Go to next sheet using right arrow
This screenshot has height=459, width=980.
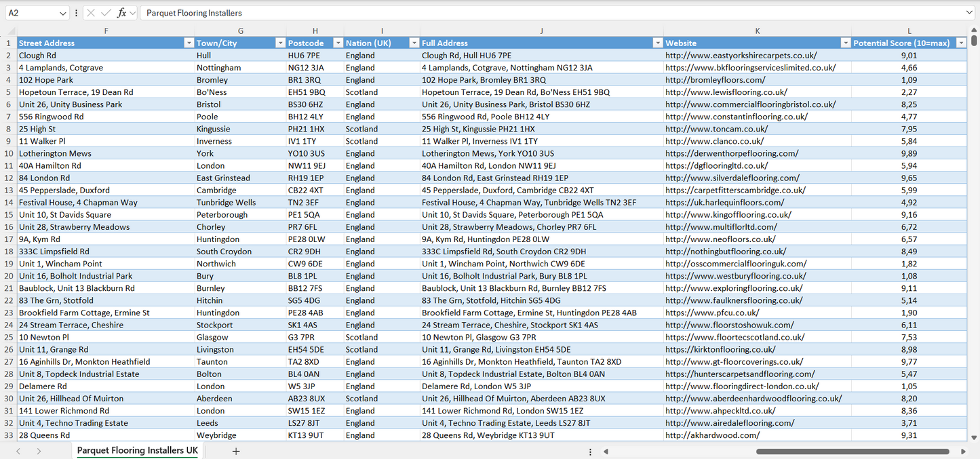[39, 451]
